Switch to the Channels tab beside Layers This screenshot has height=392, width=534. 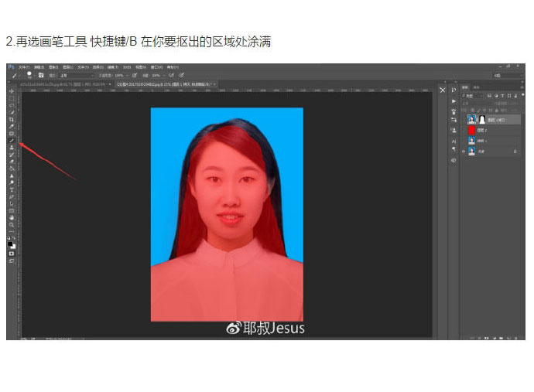[x=477, y=87]
